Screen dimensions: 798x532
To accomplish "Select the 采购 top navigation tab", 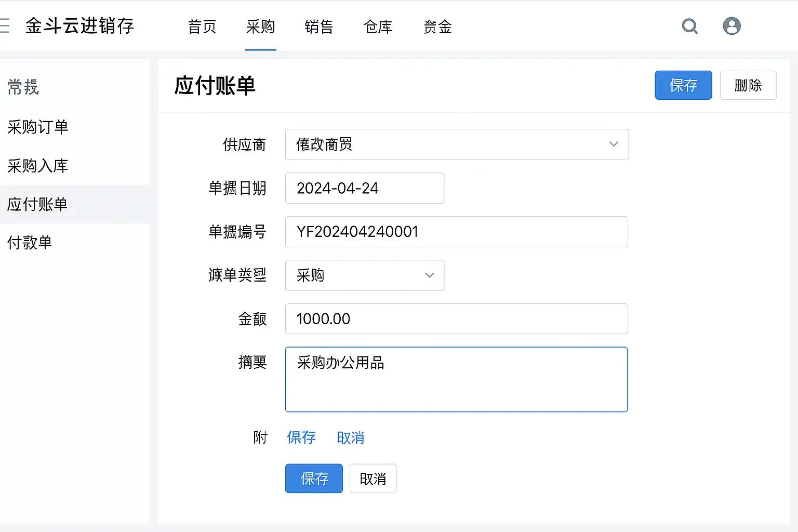I will (x=261, y=27).
